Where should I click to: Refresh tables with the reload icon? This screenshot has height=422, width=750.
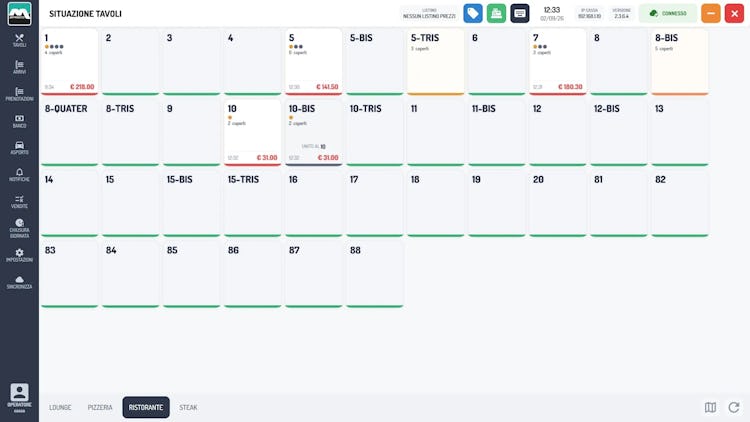click(734, 408)
